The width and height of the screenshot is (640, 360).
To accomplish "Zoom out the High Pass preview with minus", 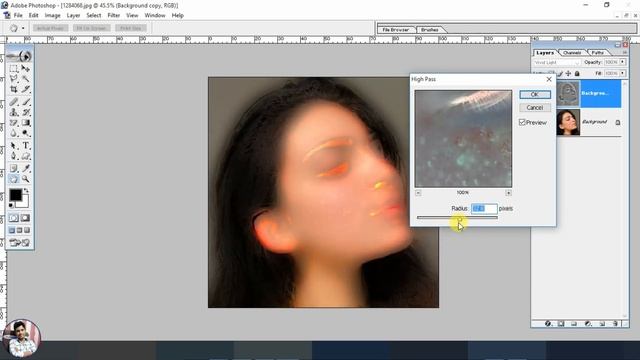I will point(418,193).
